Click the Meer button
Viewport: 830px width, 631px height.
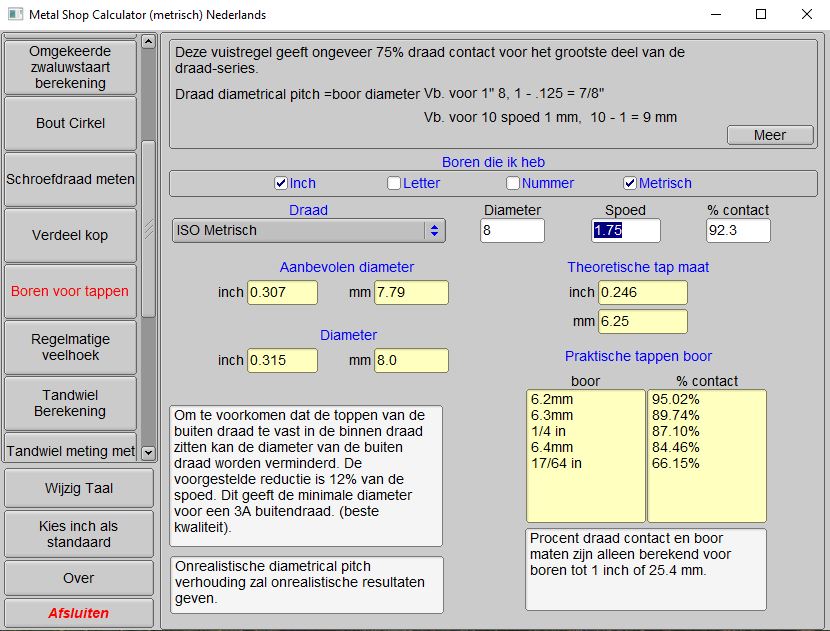coord(770,135)
